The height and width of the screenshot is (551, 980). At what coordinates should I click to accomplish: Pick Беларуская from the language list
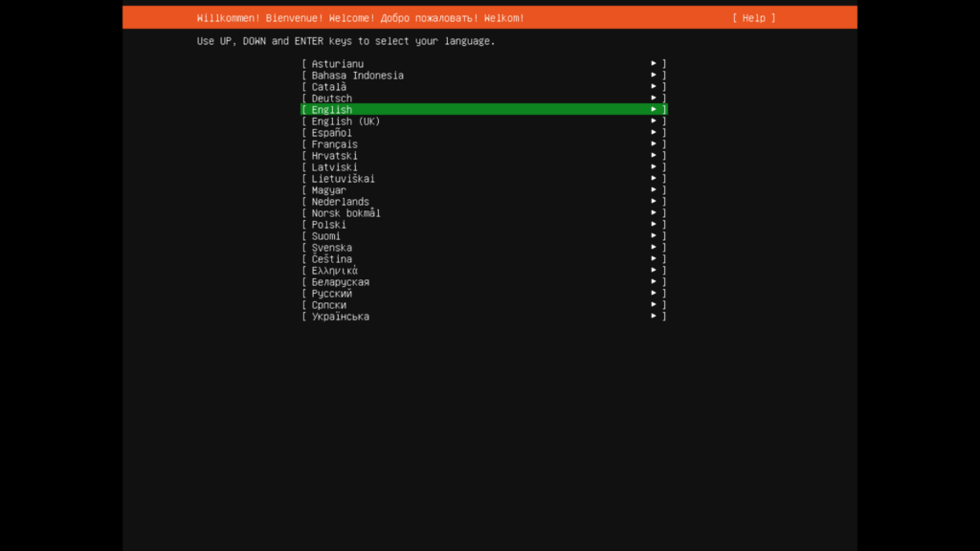click(x=483, y=282)
